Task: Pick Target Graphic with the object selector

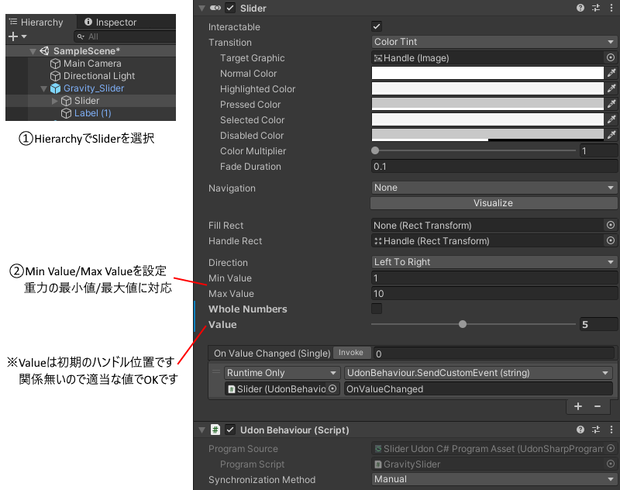Action: pyautogui.click(x=611, y=58)
